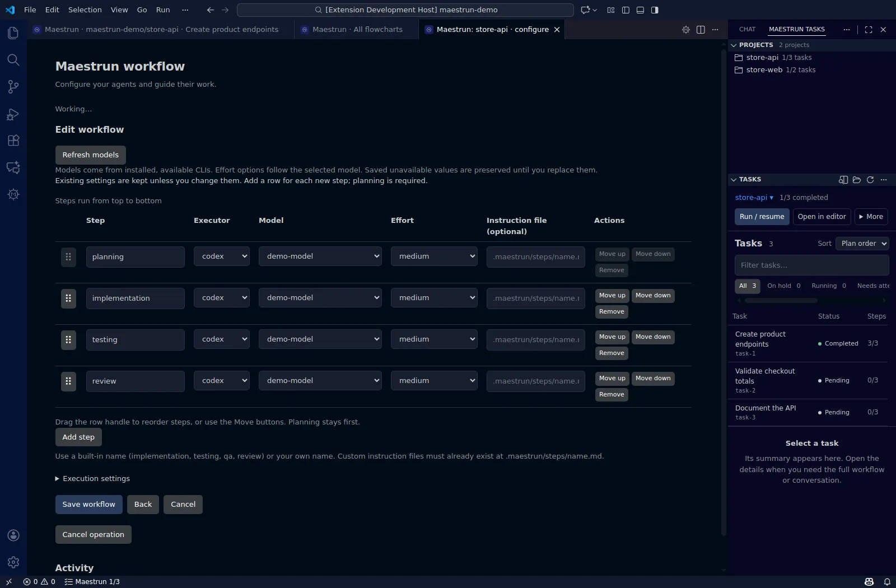Open the Effort dropdown for the testing step

435,339
